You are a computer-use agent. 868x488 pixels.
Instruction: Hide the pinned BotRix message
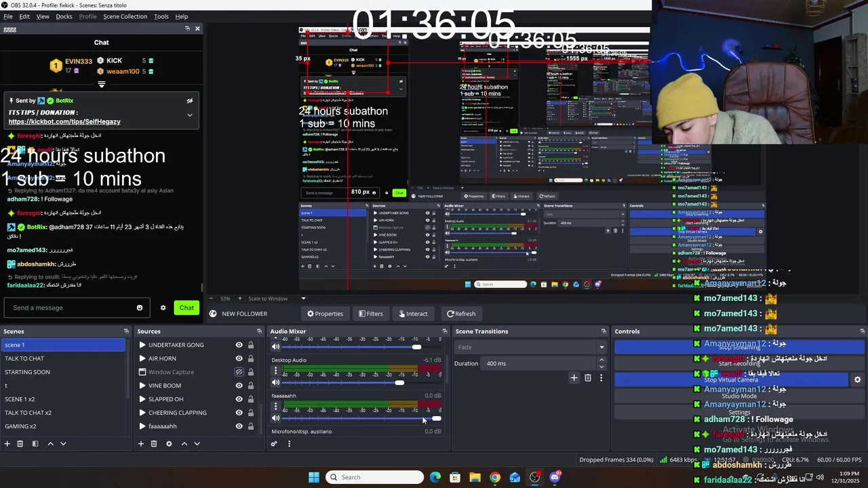click(190, 100)
